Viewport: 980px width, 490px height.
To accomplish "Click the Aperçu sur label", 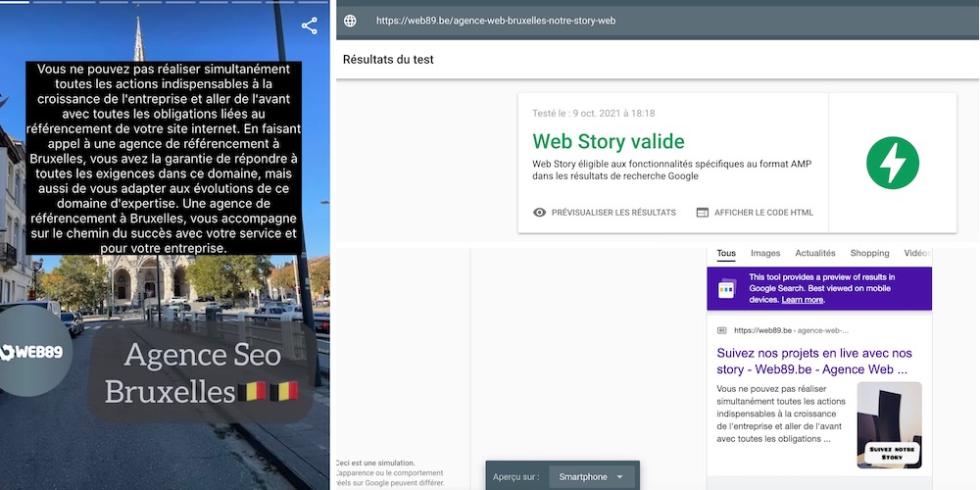I will 516,477.
